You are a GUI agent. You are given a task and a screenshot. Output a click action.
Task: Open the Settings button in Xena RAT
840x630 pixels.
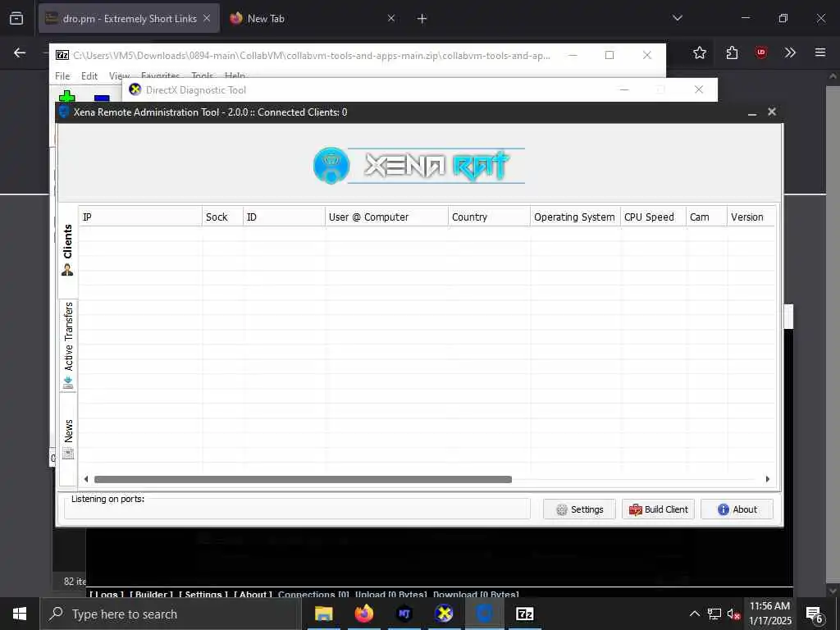pos(579,509)
